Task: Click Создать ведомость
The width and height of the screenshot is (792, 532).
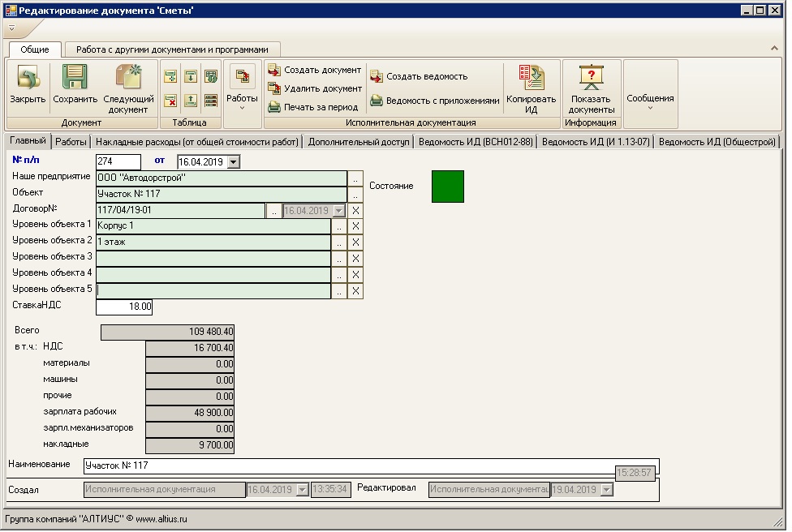Action: (419, 77)
